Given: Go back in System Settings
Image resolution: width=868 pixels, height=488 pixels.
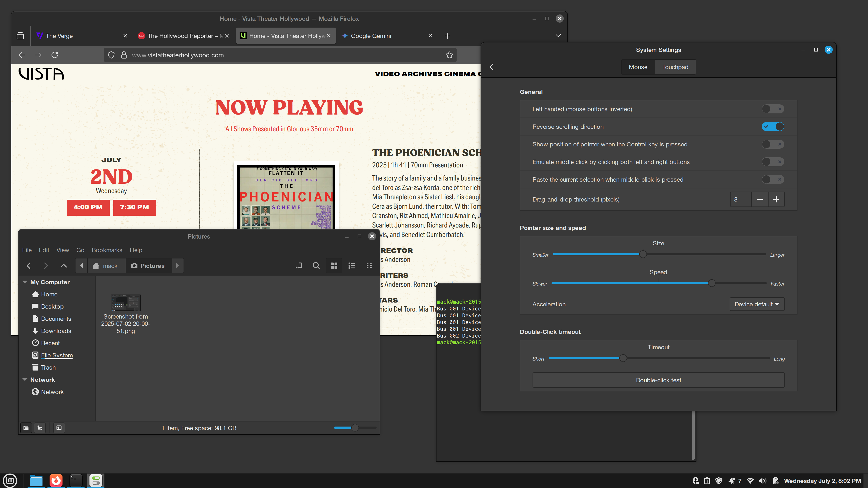Looking at the screenshot, I should [492, 67].
